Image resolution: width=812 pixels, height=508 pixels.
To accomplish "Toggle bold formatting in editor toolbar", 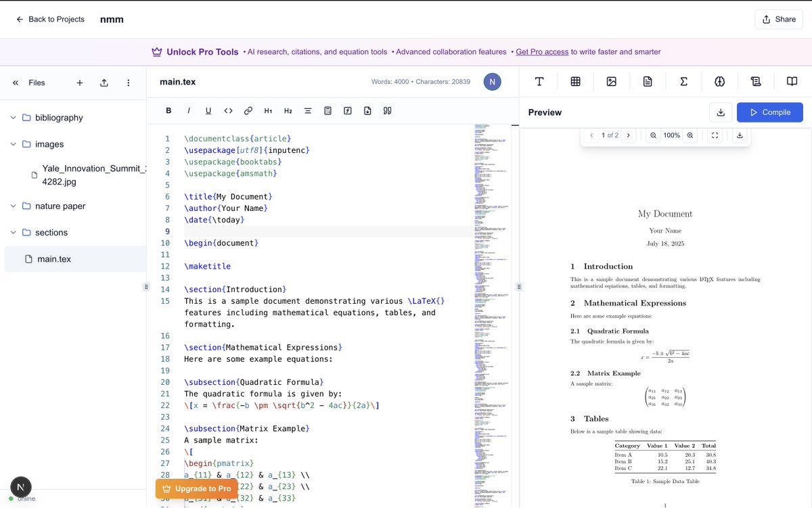I will pos(169,111).
